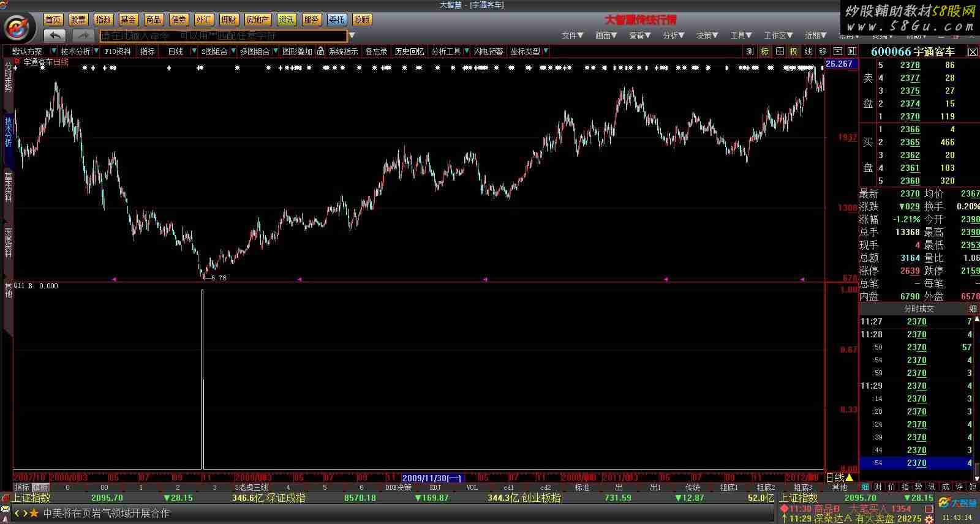The image size is (980, 524).
Task: Open F10资料 company info
Action: [x=118, y=51]
